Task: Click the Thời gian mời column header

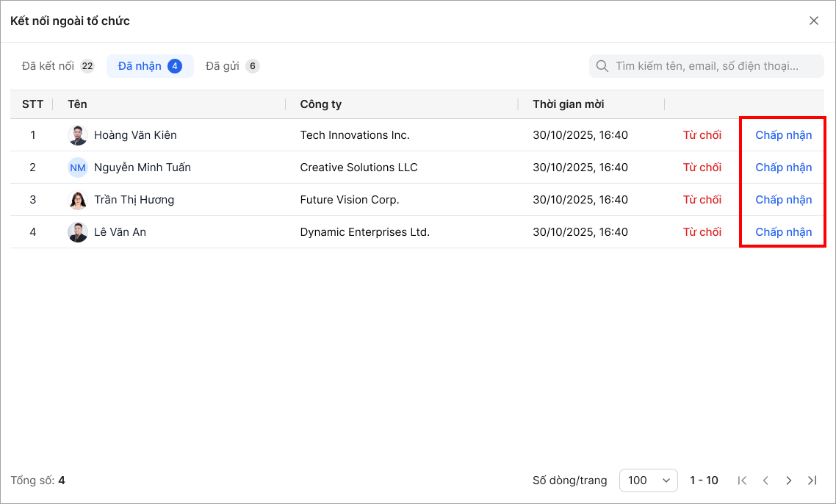Action: point(569,104)
